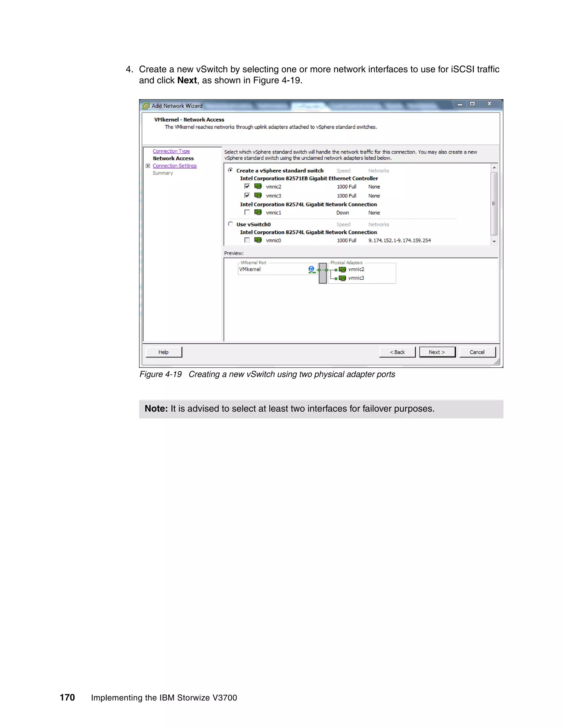The image size is (563, 728).
Task: Click the 9.174.152.1-9.174.159.254 network range
Action: 399,240
